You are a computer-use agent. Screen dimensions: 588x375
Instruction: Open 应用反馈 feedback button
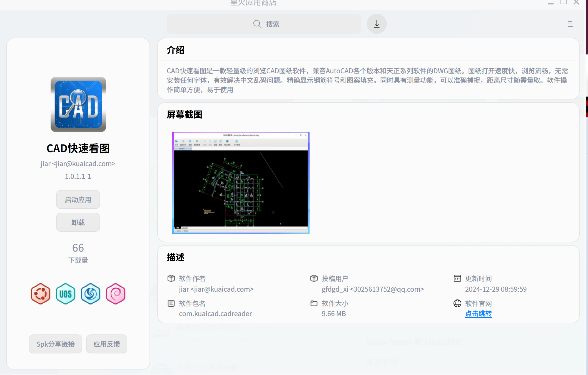coord(107,344)
